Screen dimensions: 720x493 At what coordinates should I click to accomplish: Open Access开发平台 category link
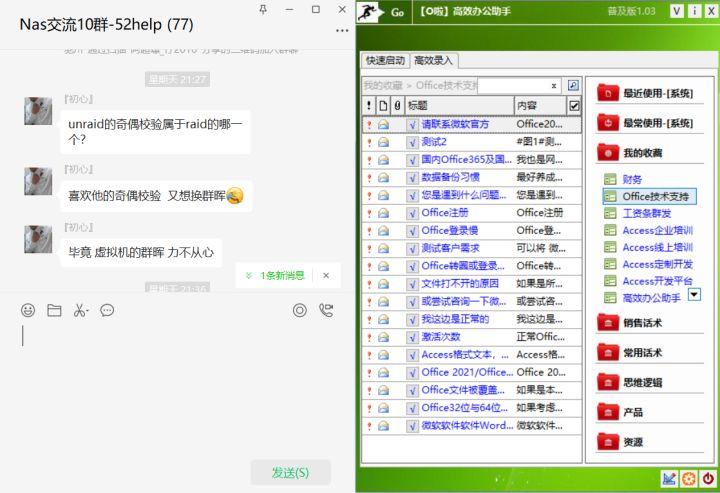[657, 281]
